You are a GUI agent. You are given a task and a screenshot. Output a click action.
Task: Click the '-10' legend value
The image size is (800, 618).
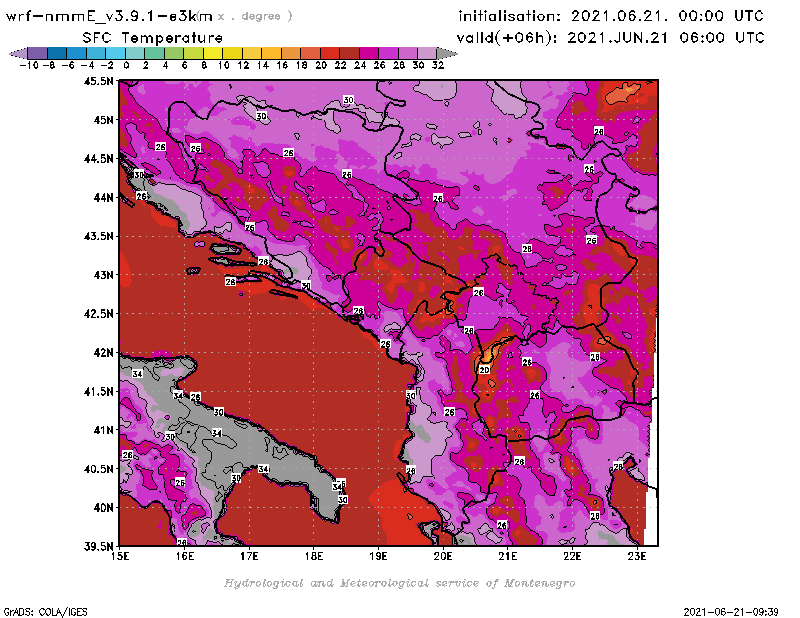(x=29, y=66)
